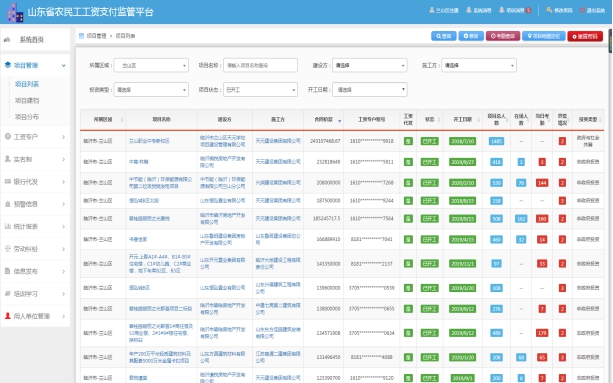Screen dimensions: 613x383
Task: Open the 系统消息 bell notification
Action: [468, 10]
